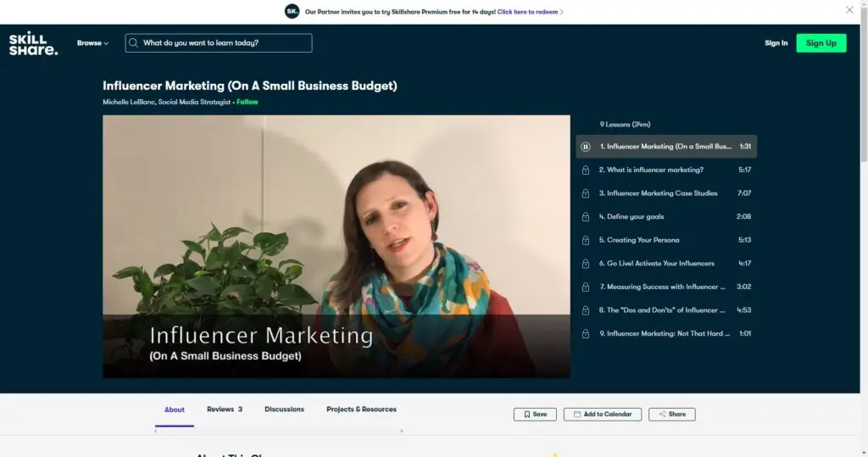This screenshot has height=457, width=868.
Task: Open the Browse dropdown menu
Action: pos(92,43)
